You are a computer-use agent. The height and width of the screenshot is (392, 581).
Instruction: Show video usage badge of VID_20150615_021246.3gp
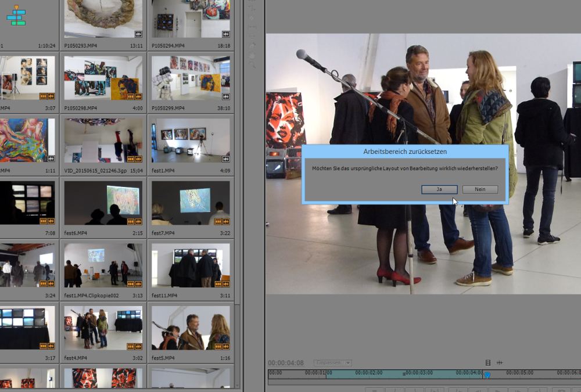tap(131, 159)
